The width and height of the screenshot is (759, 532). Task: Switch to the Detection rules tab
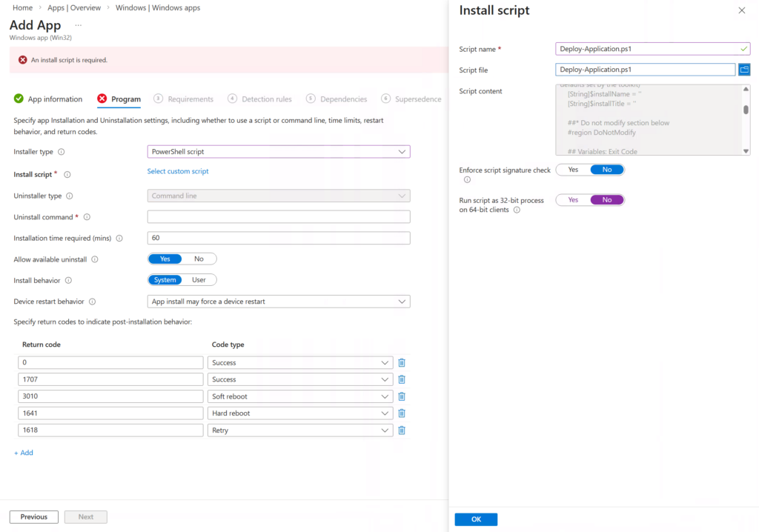click(x=259, y=99)
